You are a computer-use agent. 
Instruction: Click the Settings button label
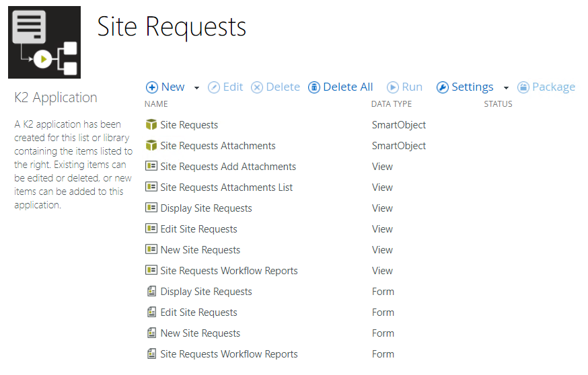pyautogui.click(x=472, y=87)
